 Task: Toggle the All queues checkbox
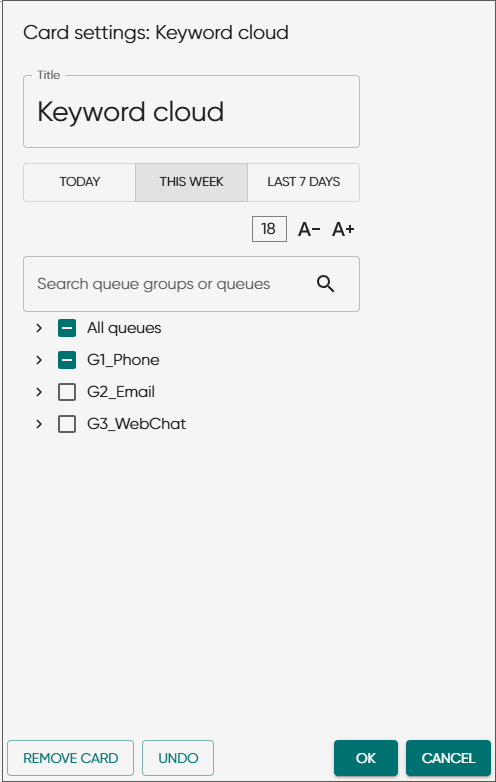click(67, 328)
